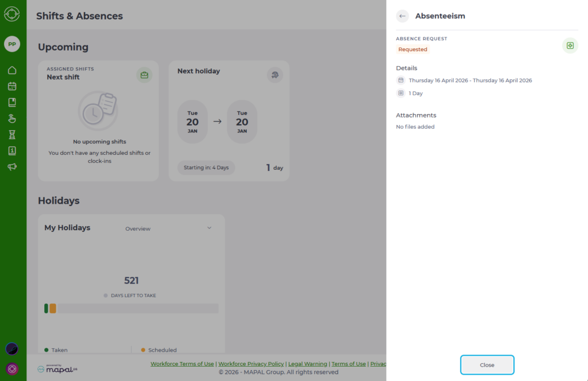588x381 pixels.
Task: Click the beach icon on Next holiday card
Action: pyautogui.click(x=275, y=75)
